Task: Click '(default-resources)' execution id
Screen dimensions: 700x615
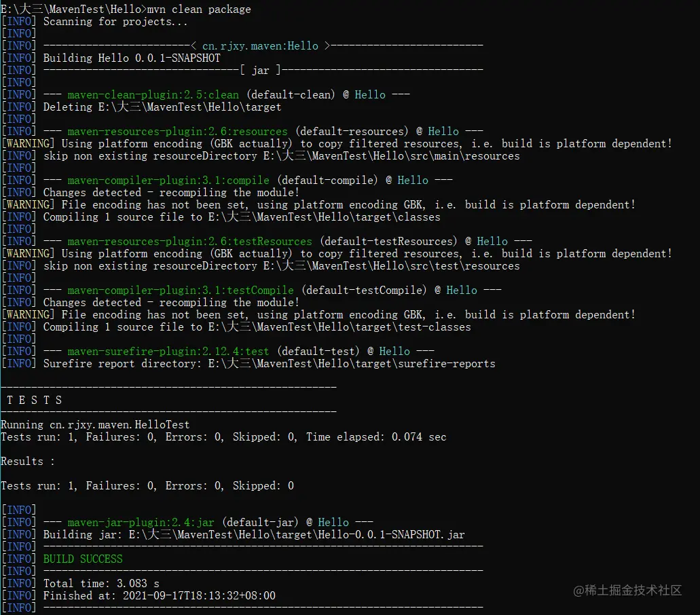Action: coord(352,132)
